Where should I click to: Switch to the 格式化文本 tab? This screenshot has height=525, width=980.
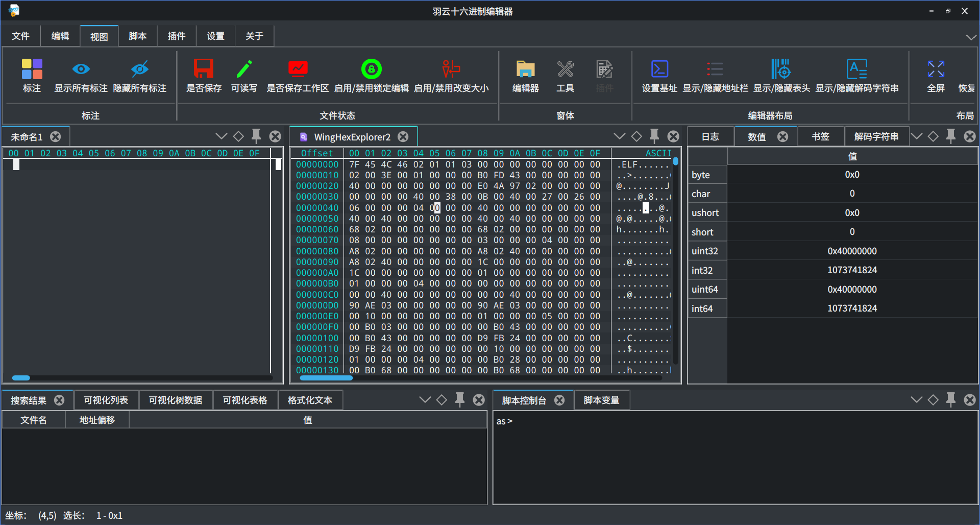[x=310, y=400]
